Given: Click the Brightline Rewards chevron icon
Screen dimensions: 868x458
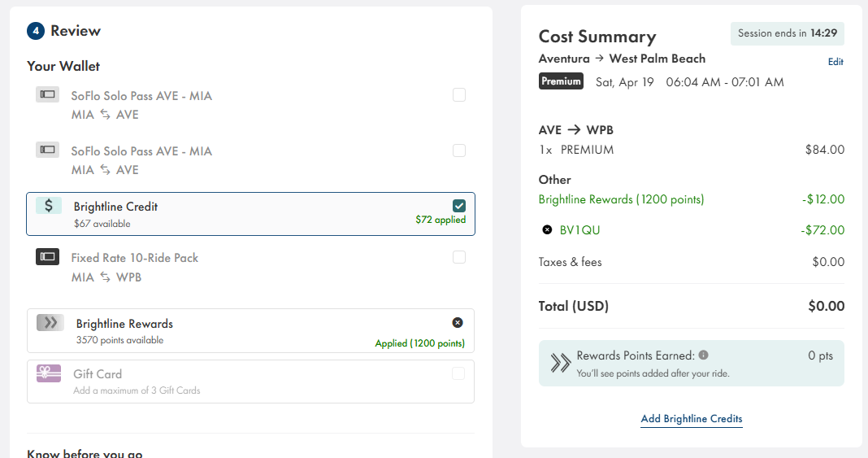Looking at the screenshot, I should tap(50, 323).
